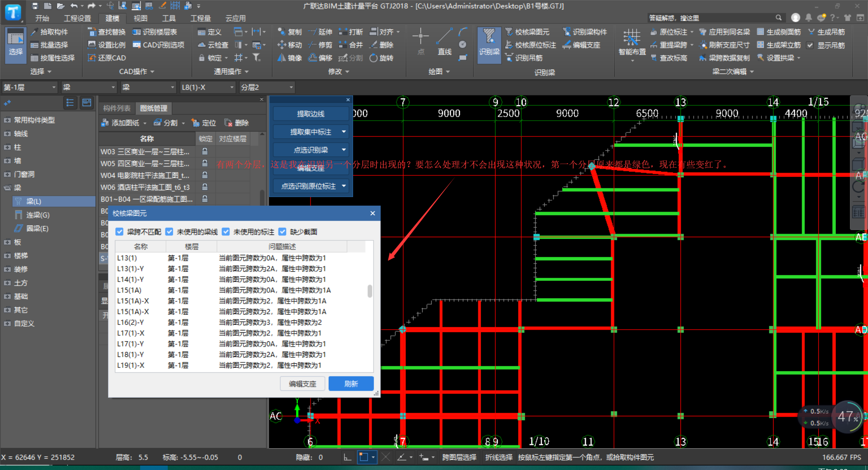This screenshot has height=470, width=868.
Task: Click the 刷新 refresh button
Action: [351, 384]
